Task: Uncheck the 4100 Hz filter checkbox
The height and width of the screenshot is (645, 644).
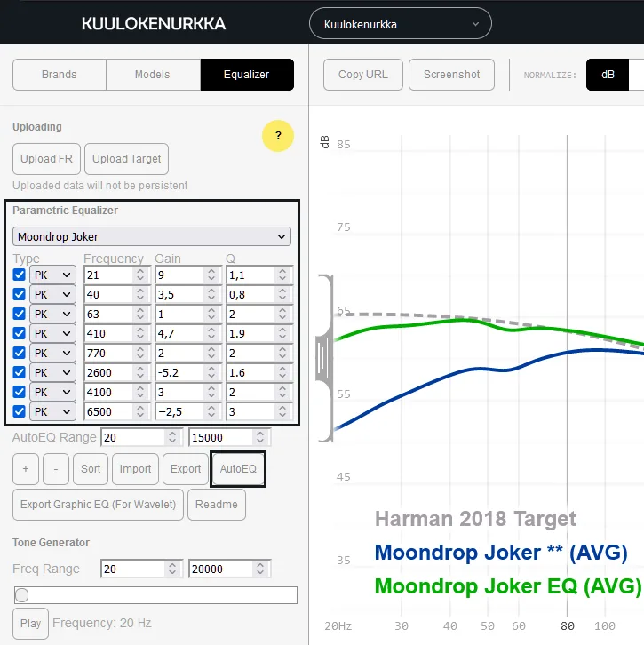Action: [19, 392]
